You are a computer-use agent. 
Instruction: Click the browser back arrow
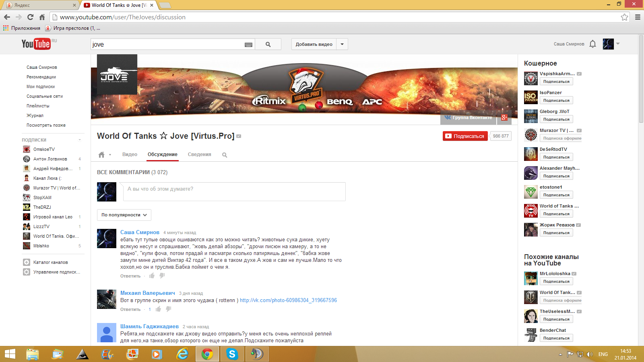(x=7, y=17)
